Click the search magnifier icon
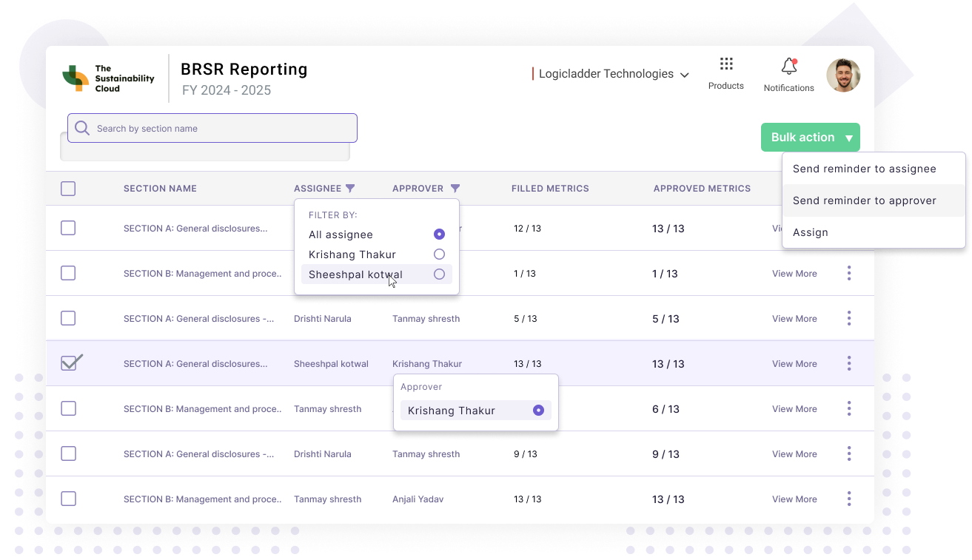The height and width of the screenshot is (560, 972). pyautogui.click(x=81, y=127)
